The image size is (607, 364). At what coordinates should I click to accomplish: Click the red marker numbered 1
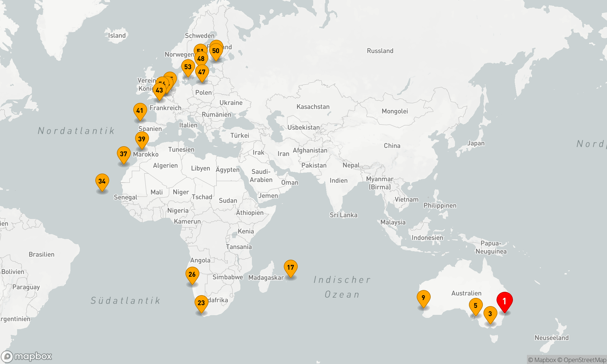tap(504, 301)
